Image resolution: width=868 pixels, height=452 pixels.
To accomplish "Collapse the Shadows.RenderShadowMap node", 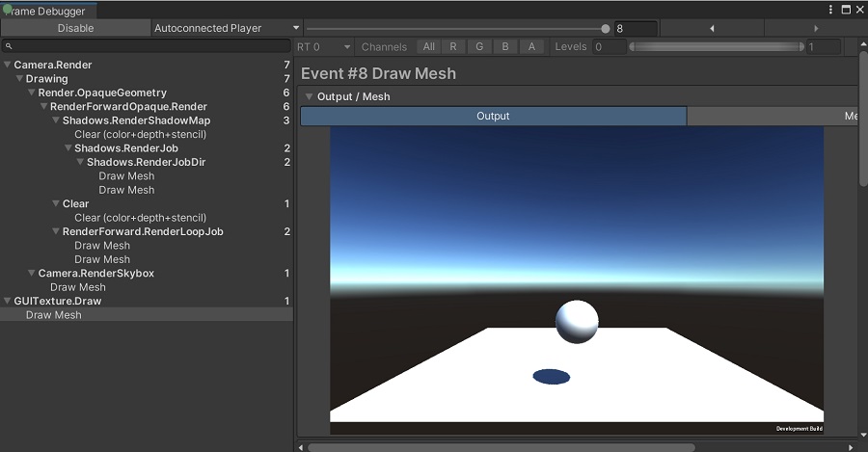I will pos(56,120).
